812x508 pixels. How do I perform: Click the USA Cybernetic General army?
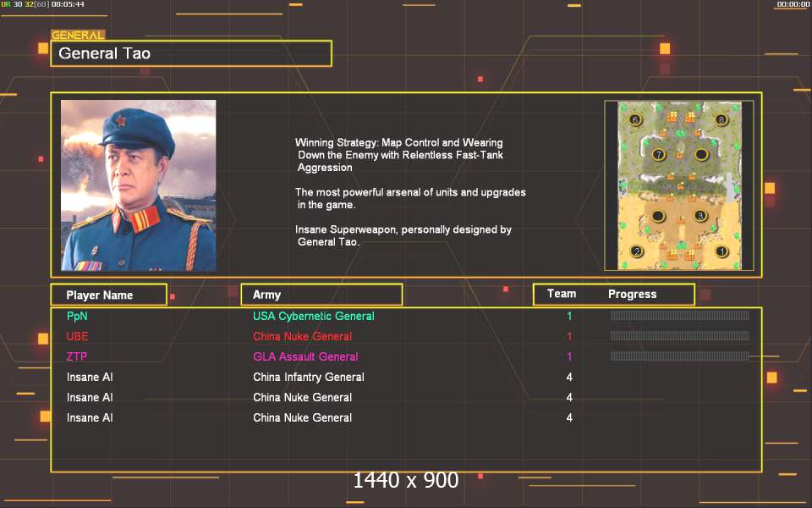(313, 316)
